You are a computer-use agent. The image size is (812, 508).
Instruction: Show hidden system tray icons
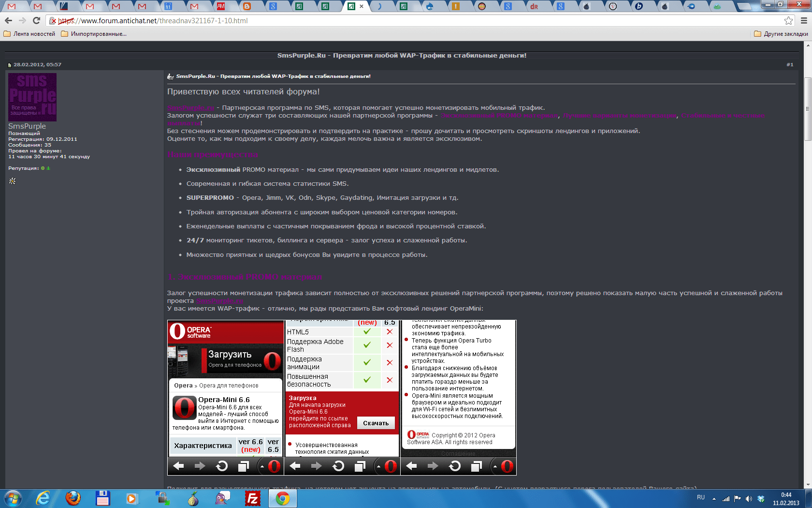[x=714, y=499]
